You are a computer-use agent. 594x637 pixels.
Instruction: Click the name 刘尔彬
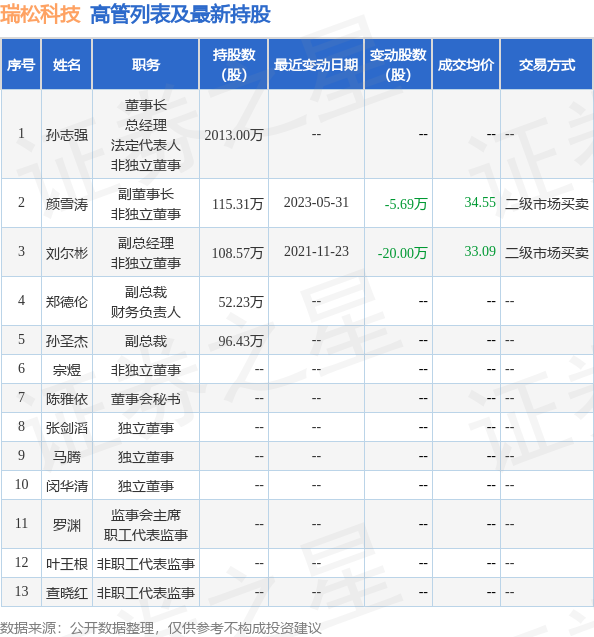coord(67,253)
